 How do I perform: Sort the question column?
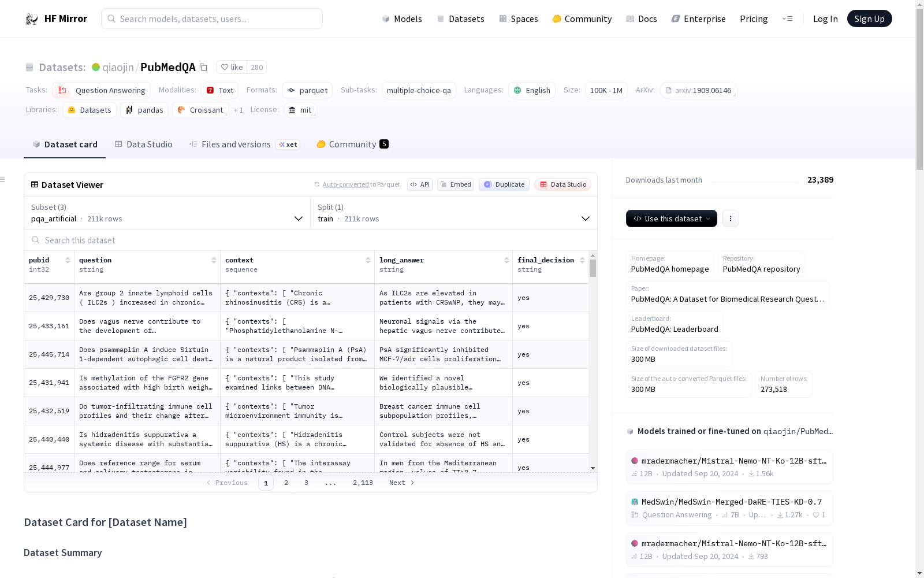point(214,261)
